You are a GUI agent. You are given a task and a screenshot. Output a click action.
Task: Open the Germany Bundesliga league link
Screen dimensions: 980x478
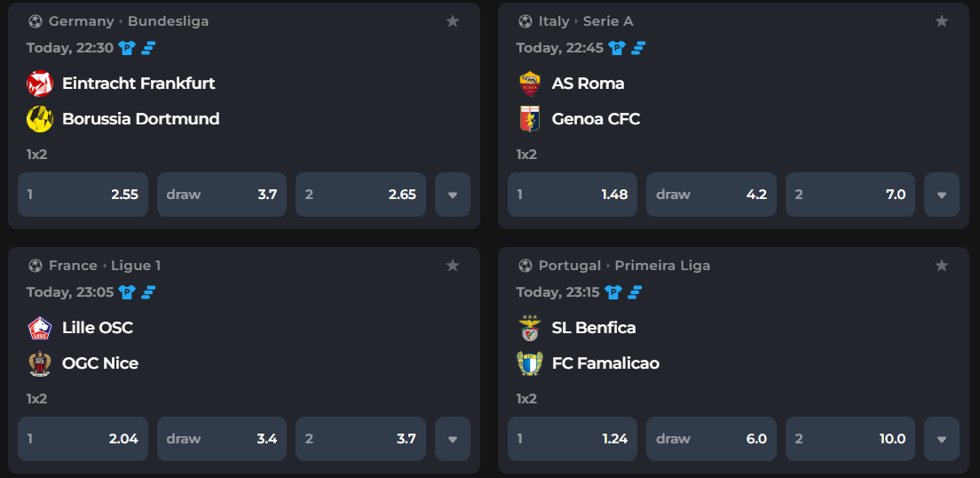(x=168, y=21)
